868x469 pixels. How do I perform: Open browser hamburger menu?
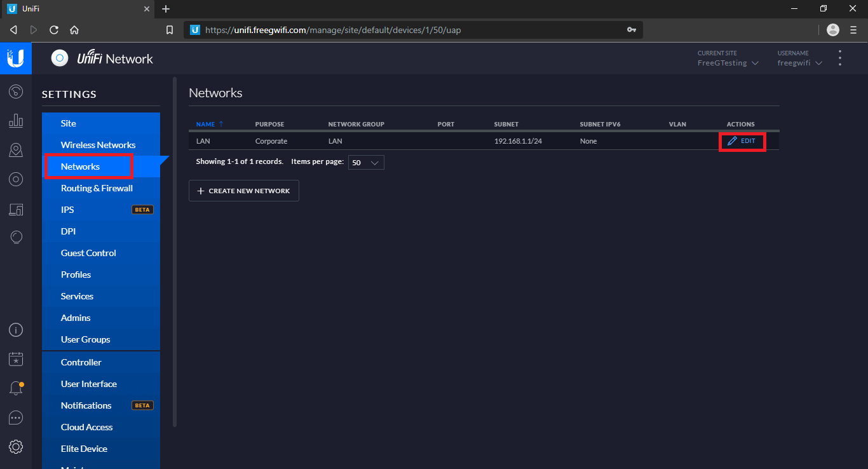(x=853, y=30)
